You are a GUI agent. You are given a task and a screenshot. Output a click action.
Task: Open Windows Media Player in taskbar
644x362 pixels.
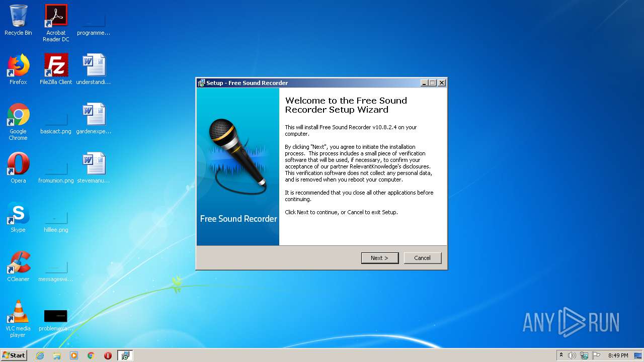(x=74, y=355)
